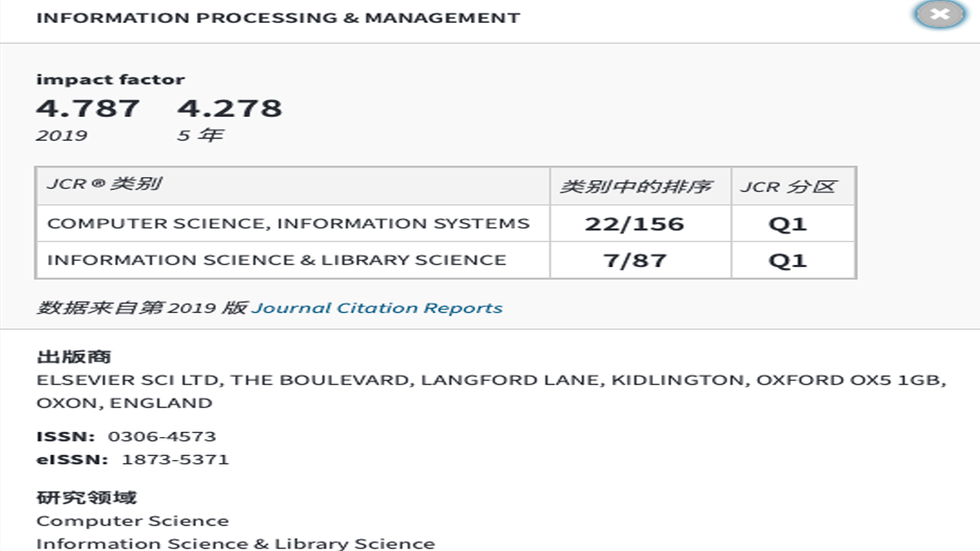Screen dimensions: 980x551
Task: Click the 类别中的排序 column header
Action: point(635,186)
